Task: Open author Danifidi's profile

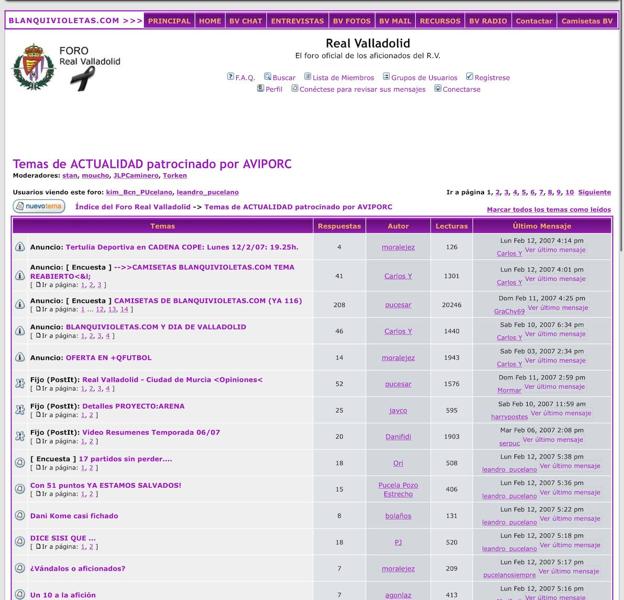Action: pos(398,436)
